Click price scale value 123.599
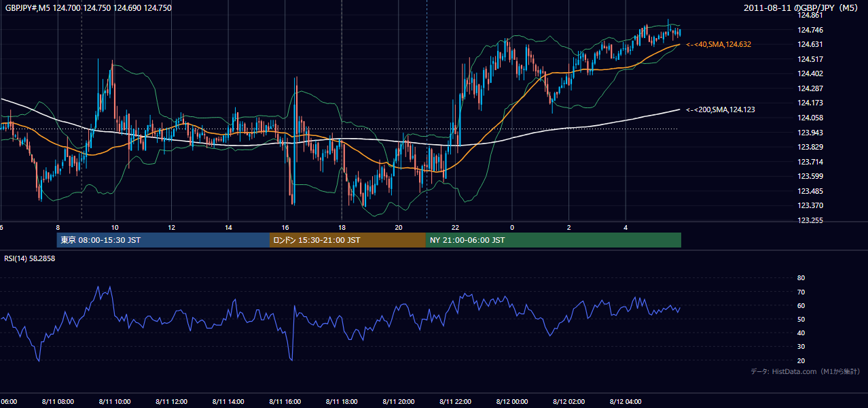This screenshot has height=408, width=868. click(810, 176)
